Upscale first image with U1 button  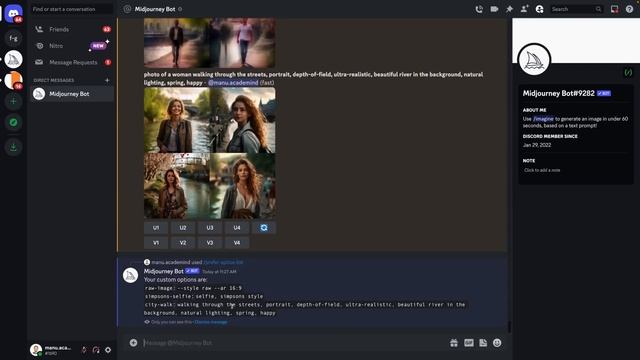click(x=156, y=228)
